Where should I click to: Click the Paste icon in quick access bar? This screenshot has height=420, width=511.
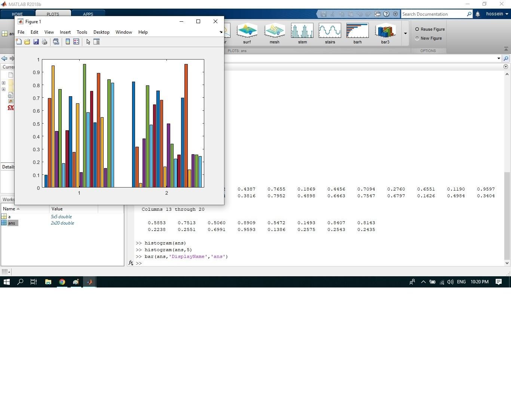tap(351, 14)
